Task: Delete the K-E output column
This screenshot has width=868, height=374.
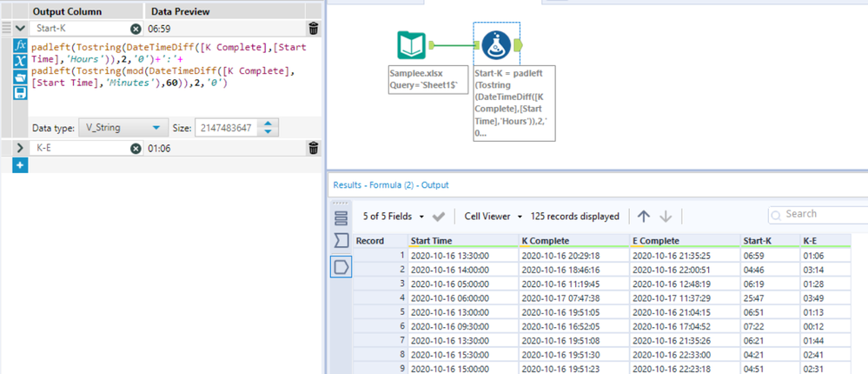Action: 314,148
